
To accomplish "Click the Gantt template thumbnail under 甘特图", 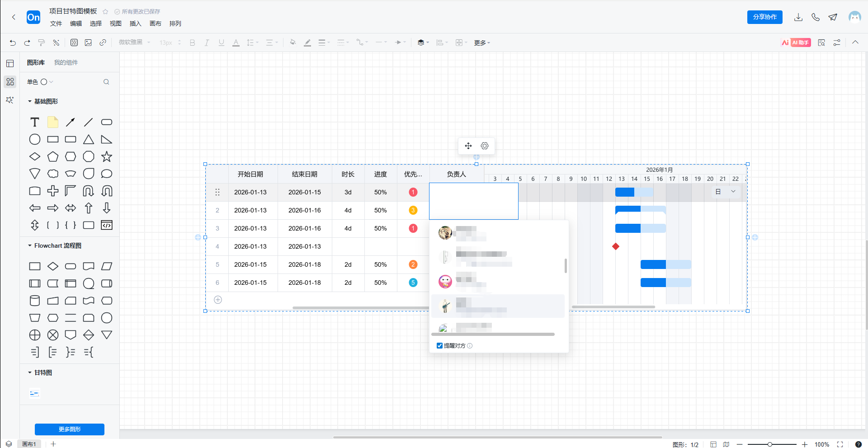I will [35, 393].
